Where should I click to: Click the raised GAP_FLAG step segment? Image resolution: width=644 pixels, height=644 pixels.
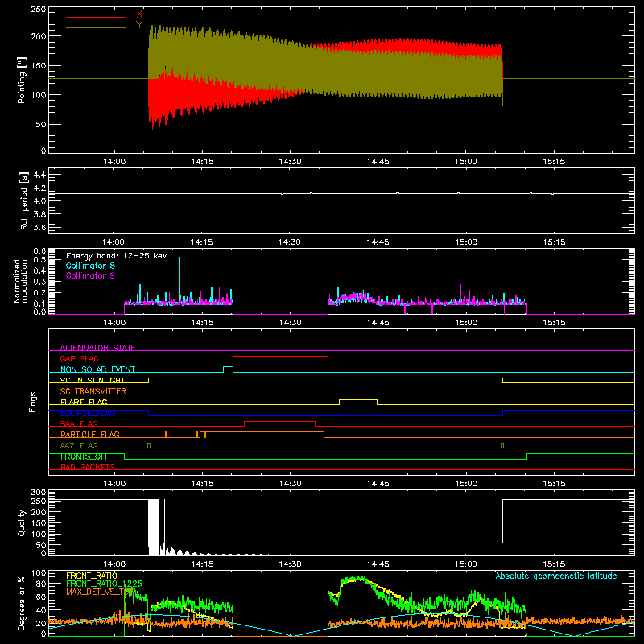pos(280,357)
